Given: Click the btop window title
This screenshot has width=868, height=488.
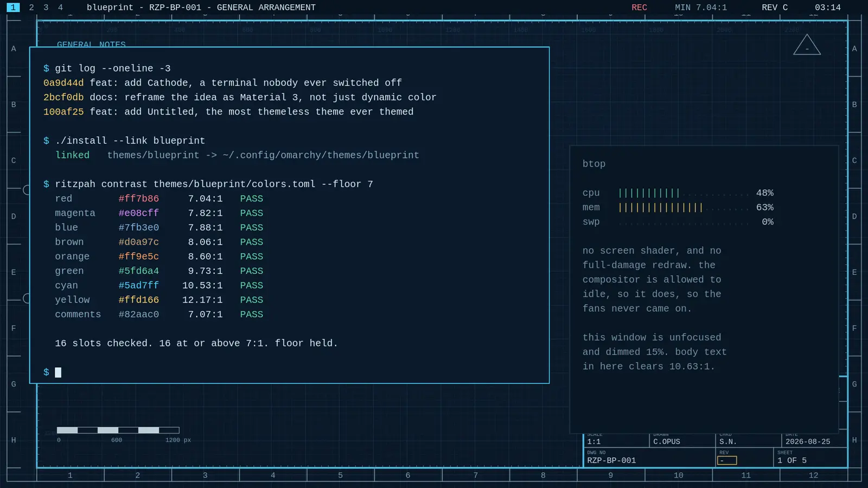Looking at the screenshot, I should tap(594, 164).
